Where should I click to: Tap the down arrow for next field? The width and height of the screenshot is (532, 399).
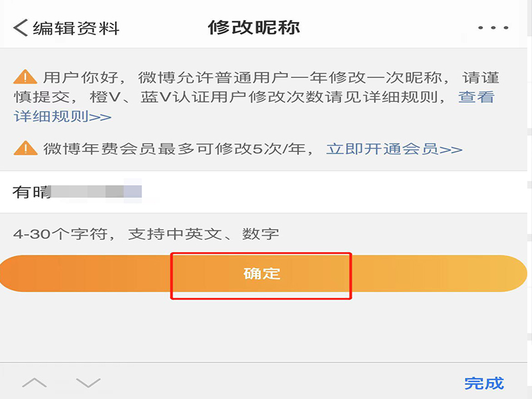click(x=88, y=383)
